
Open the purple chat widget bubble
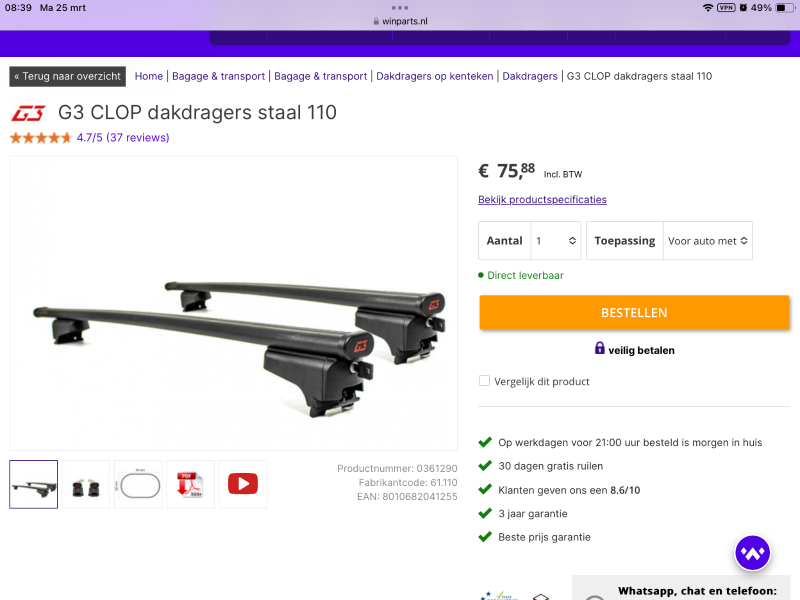click(x=753, y=553)
